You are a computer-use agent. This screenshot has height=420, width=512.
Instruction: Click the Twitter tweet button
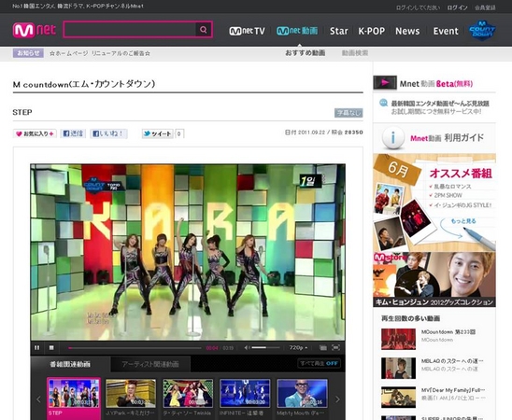[158, 133]
